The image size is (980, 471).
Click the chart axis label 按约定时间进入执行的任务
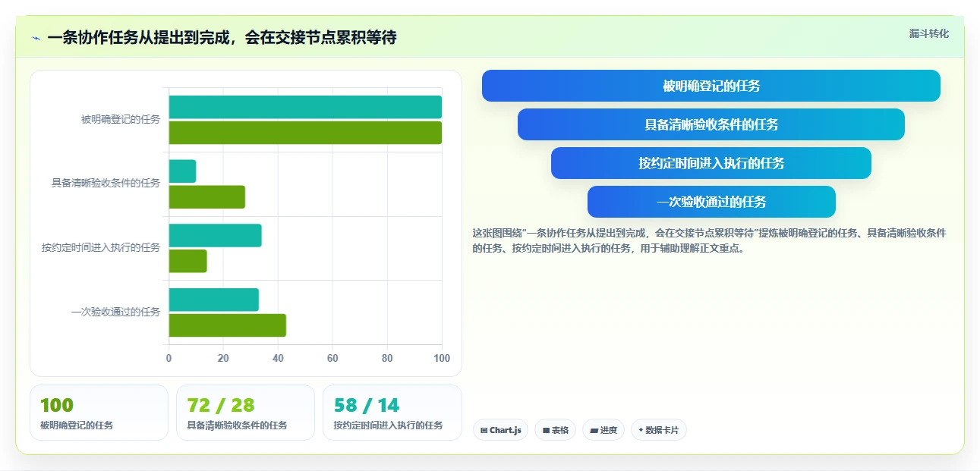pyautogui.click(x=101, y=248)
